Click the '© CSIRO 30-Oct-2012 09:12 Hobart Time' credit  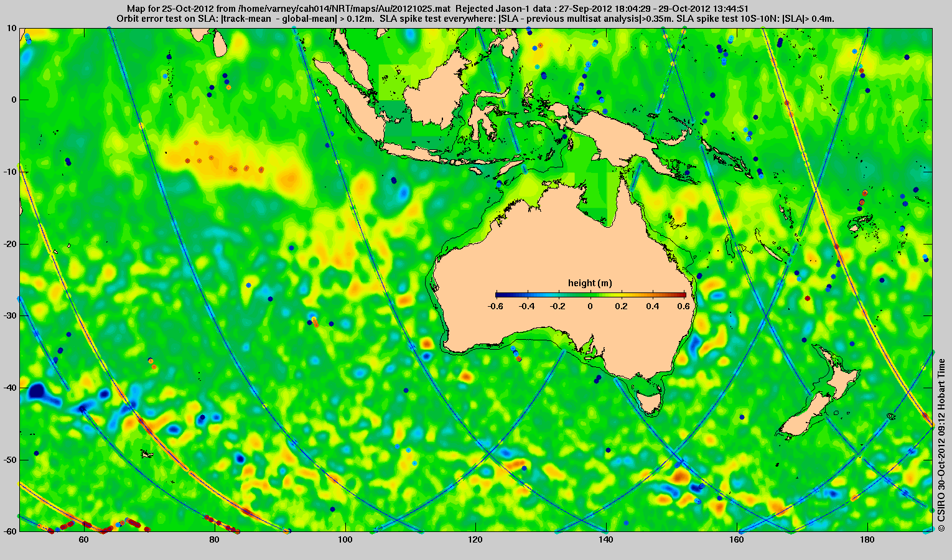click(x=941, y=444)
